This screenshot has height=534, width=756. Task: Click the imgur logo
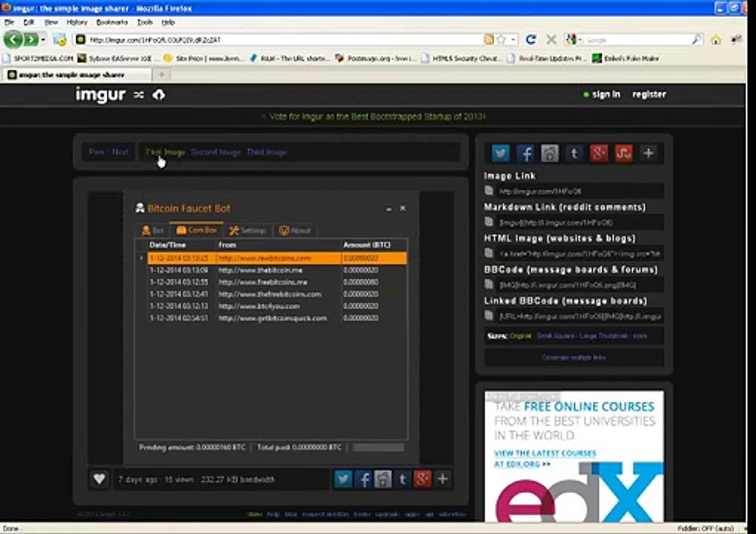pyautogui.click(x=100, y=94)
